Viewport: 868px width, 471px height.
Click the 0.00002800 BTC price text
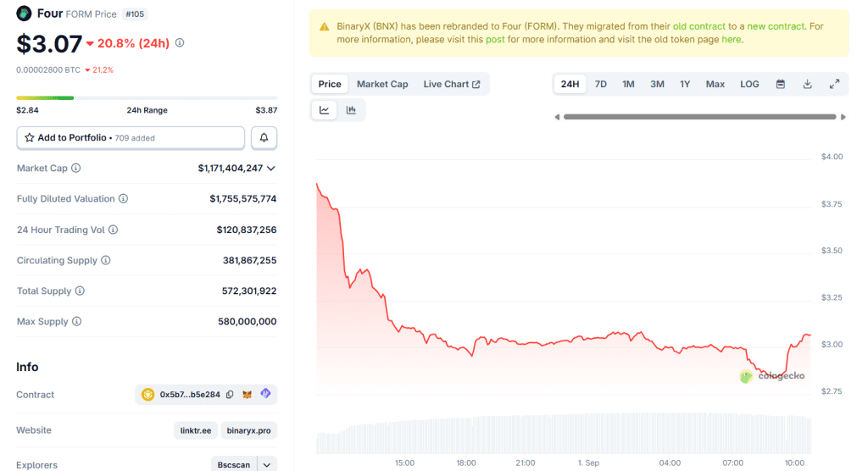tap(48, 69)
